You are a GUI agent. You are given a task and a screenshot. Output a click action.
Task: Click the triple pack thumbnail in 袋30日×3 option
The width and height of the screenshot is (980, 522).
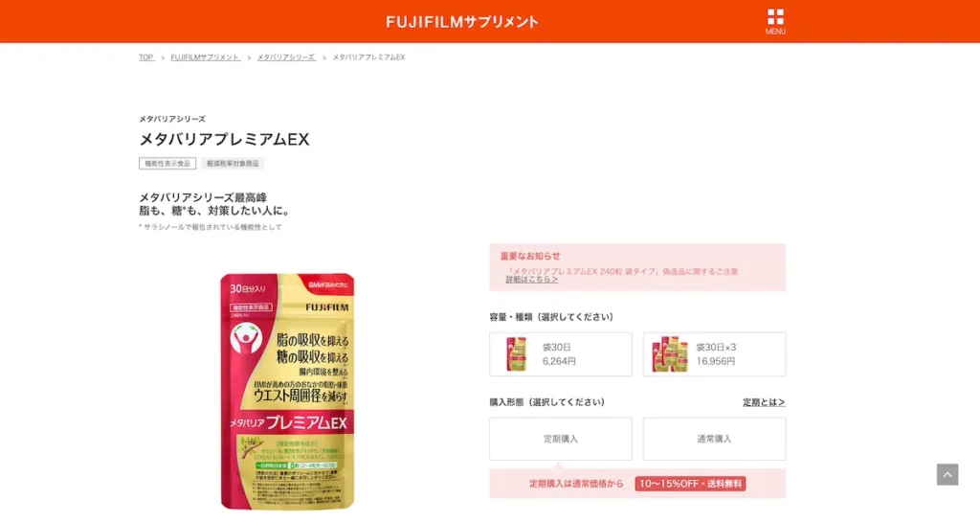click(x=669, y=353)
